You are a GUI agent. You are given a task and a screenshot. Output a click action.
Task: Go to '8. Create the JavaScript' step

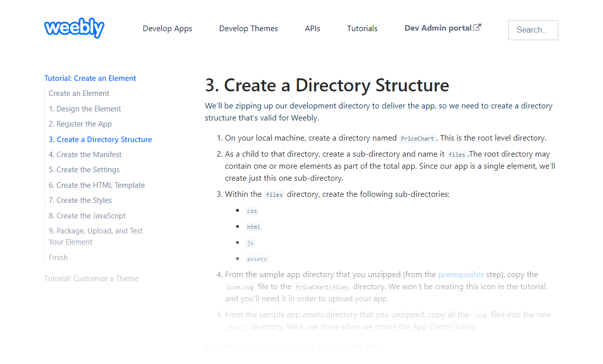[87, 215]
